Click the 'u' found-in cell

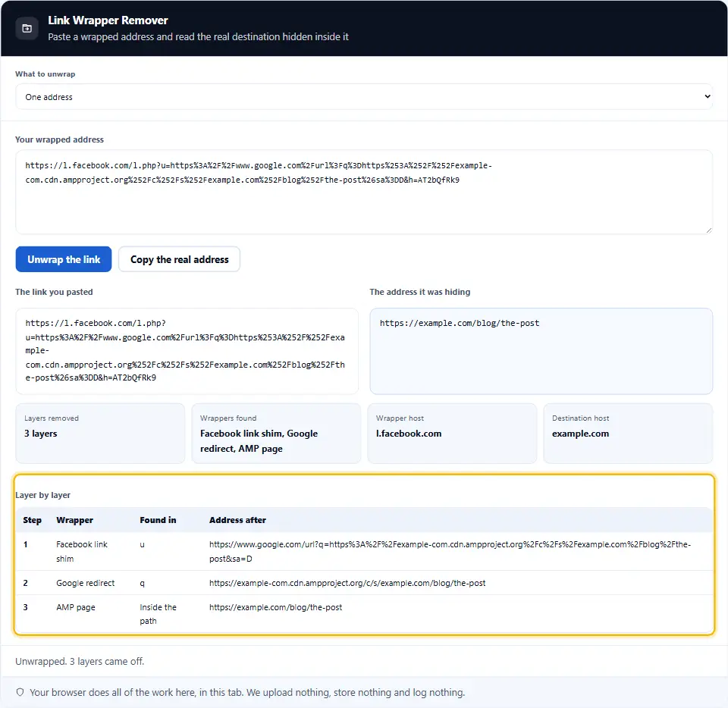[142, 545]
